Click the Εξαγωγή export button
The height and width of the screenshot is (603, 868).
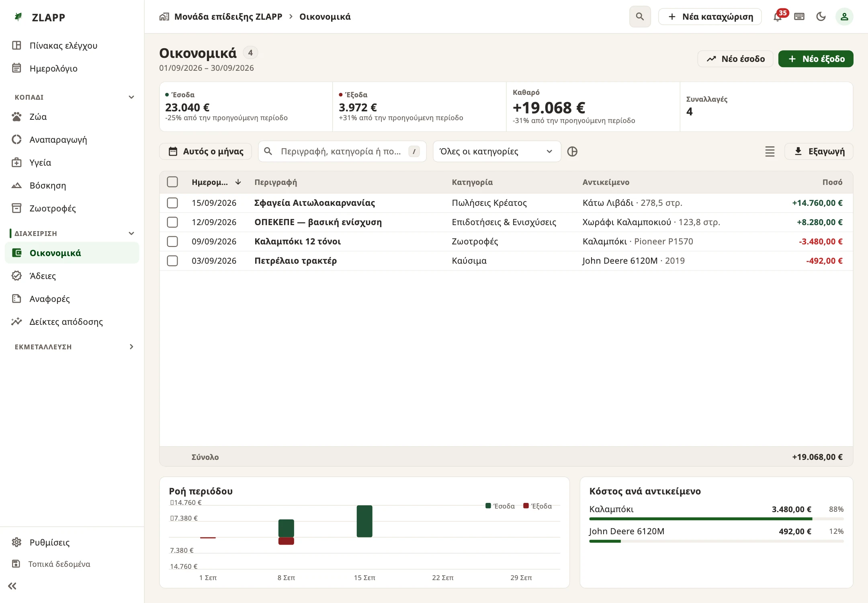tap(819, 152)
